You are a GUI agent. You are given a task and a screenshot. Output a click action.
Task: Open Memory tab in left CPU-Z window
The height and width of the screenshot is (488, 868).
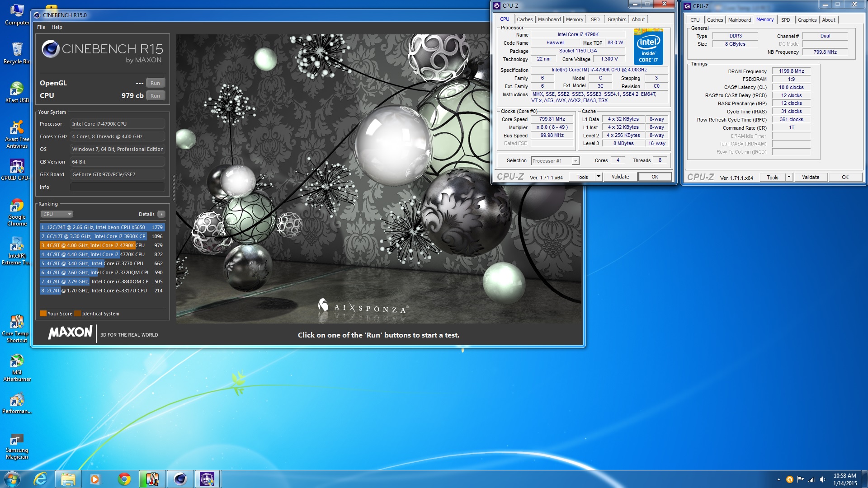pos(575,19)
